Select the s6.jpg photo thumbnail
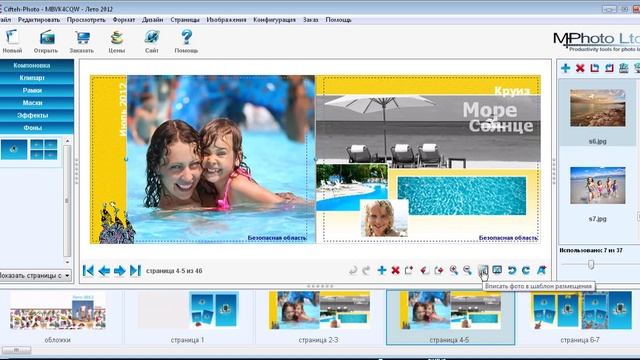The width and height of the screenshot is (640, 360). pos(598,108)
